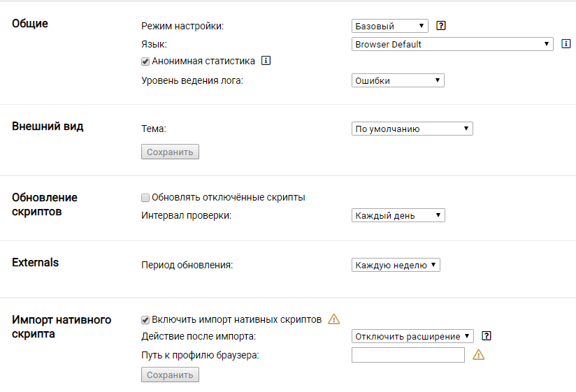Enable Обновлять отключённые скрипты checkbox
576x392 pixels.
tap(145, 198)
